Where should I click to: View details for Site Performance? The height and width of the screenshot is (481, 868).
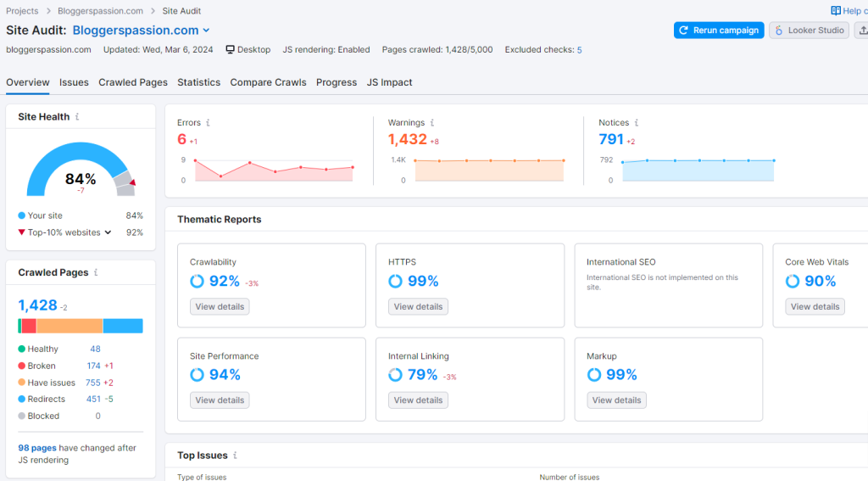click(220, 400)
